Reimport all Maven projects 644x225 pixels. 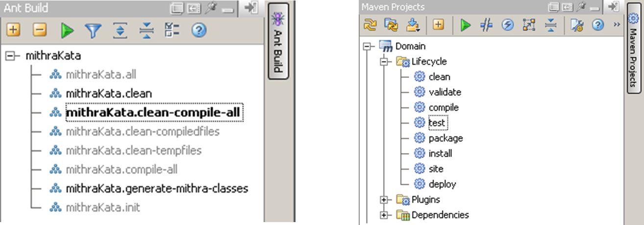(x=370, y=25)
